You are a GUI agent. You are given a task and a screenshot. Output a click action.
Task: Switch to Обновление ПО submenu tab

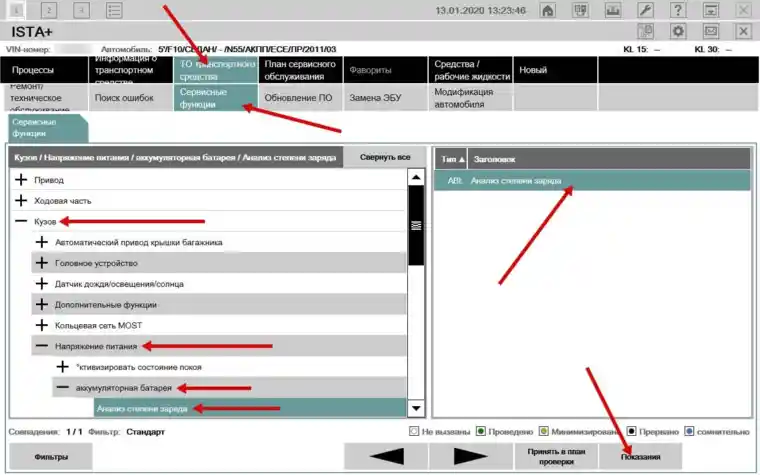click(301, 97)
